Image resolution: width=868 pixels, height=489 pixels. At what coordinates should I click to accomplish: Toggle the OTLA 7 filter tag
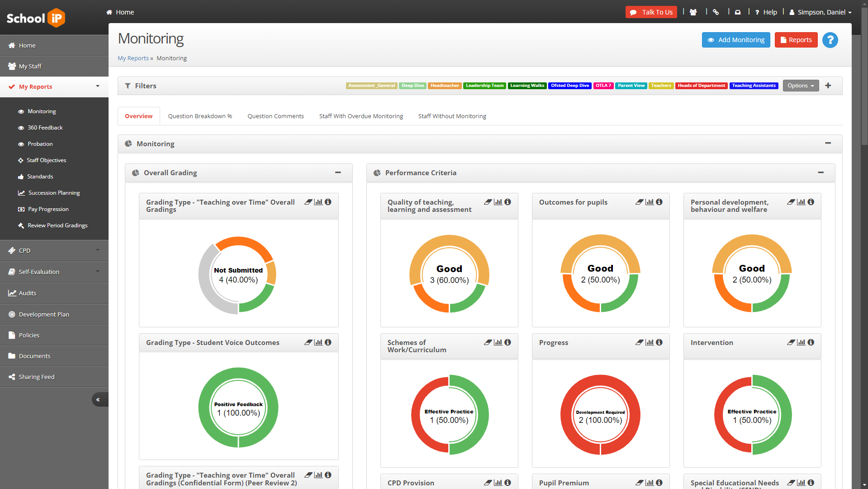603,86
